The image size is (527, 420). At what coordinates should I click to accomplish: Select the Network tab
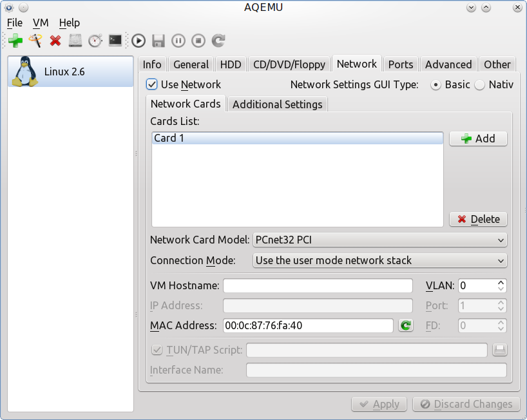point(357,64)
